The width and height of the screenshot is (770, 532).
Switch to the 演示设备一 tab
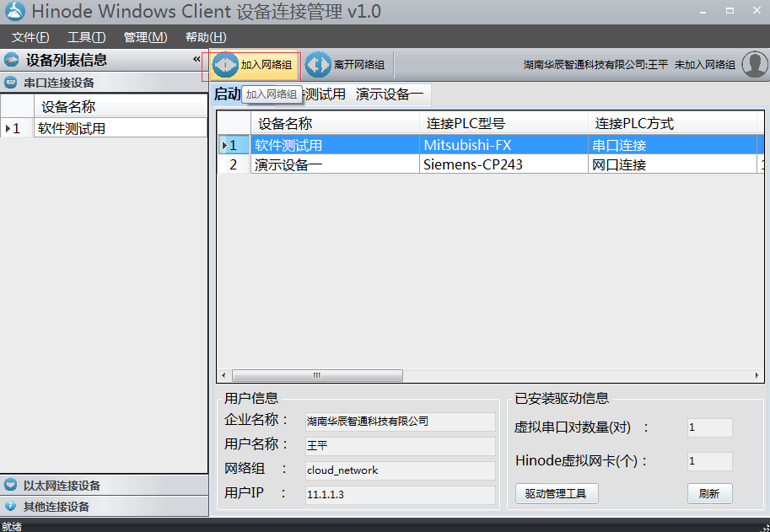pos(390,94)
